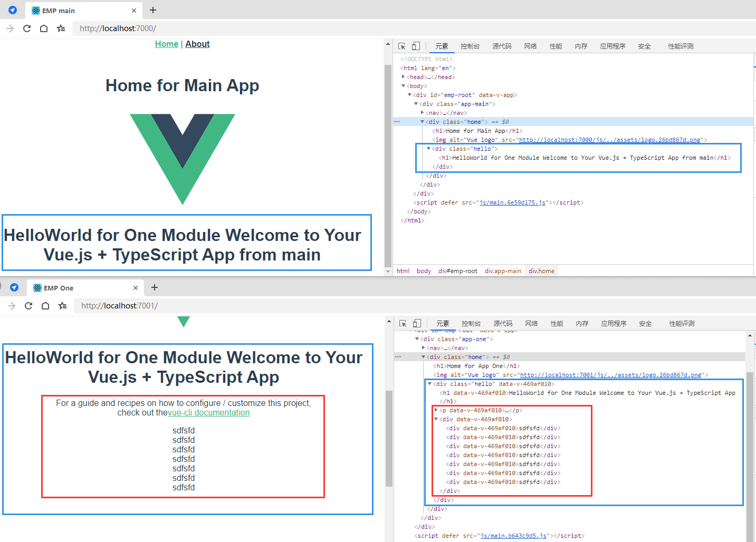Open 应用程序 tab in lower DevTools

pos(614,324)
